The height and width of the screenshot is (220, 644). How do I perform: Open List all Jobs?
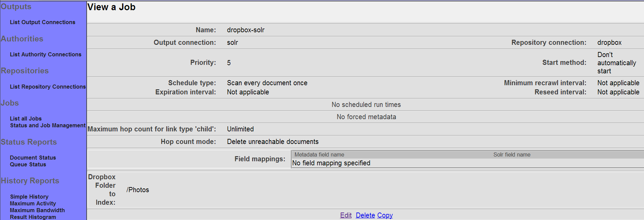pos(26,118)
